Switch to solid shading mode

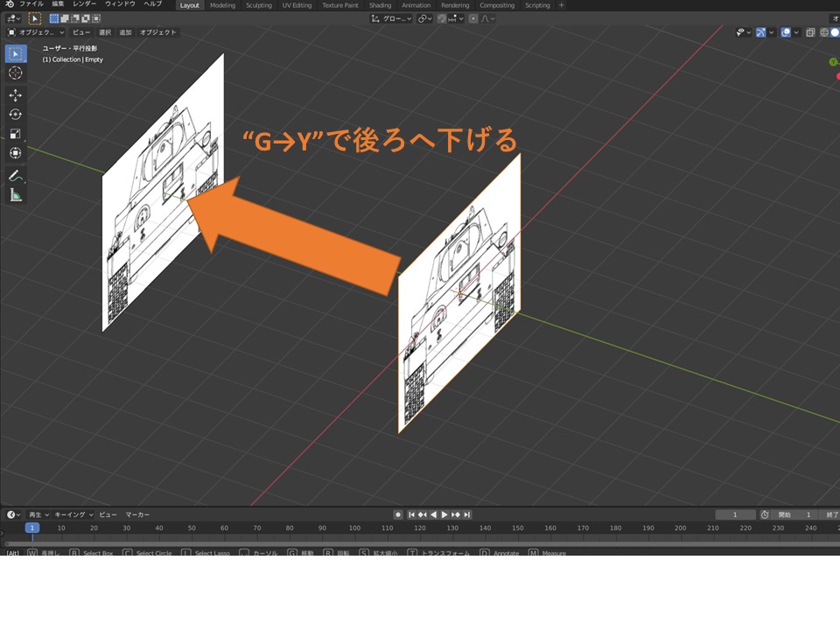(835, 32)
